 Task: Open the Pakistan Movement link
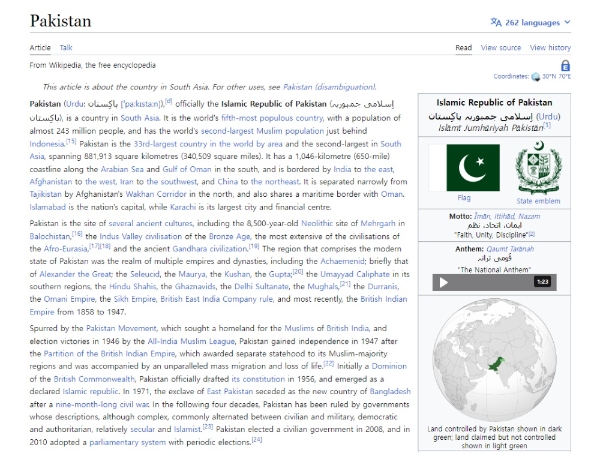[121, 328]
